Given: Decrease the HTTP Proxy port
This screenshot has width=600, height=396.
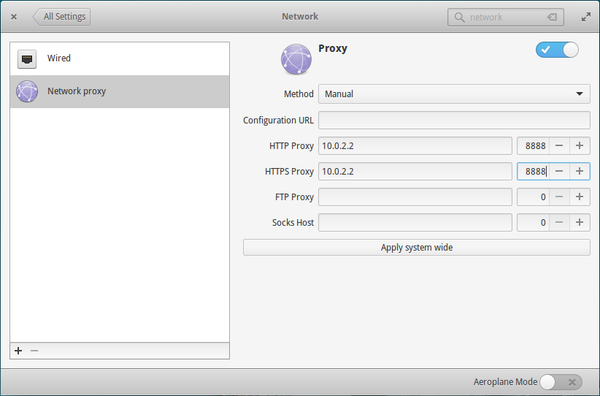Looking at the screenshot, I should [x=559, y=146].
